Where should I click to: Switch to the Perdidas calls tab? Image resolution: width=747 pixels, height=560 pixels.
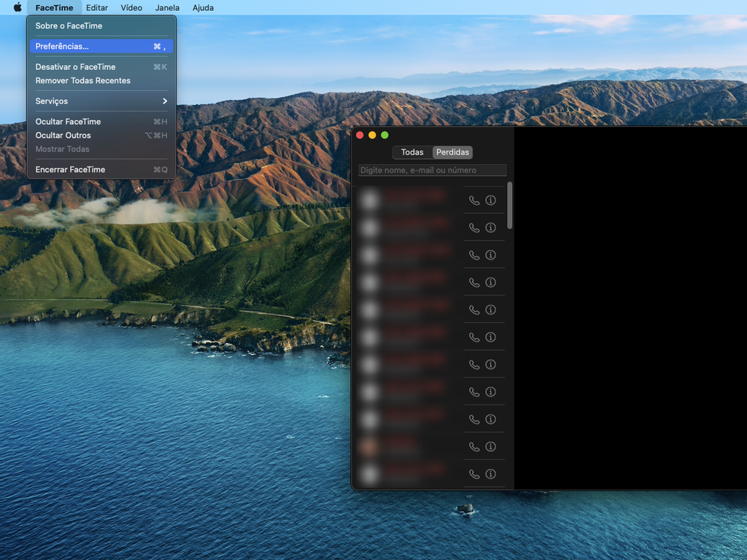[452, 152]
